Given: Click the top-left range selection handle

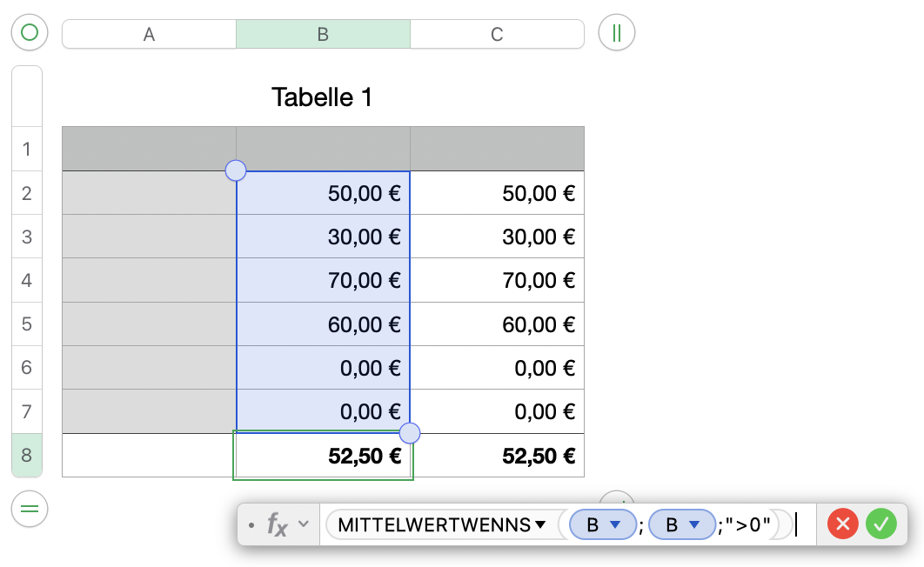Looking at the screenshot, I should [x=236, y=170].
